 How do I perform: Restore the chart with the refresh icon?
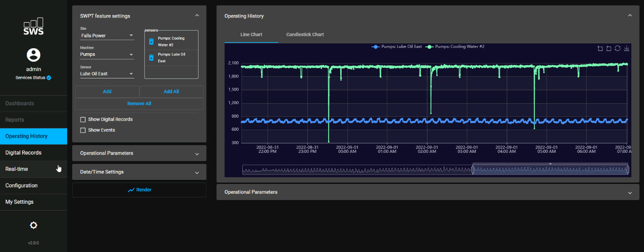coord(617,49)
